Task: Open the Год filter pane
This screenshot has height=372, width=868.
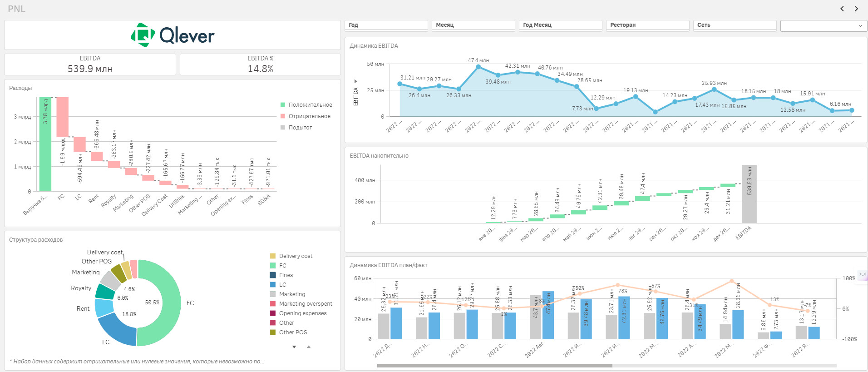Action: [386, 25]
